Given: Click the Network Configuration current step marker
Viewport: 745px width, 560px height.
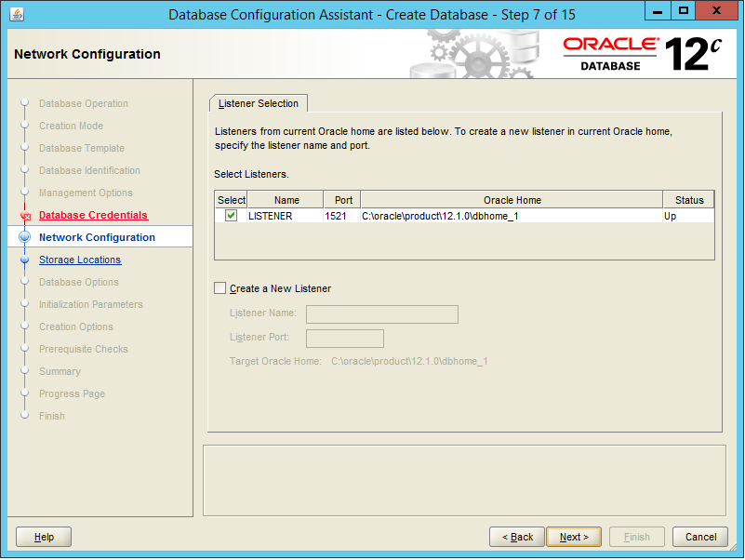Looking at the screenshot, I should point(25,237).
